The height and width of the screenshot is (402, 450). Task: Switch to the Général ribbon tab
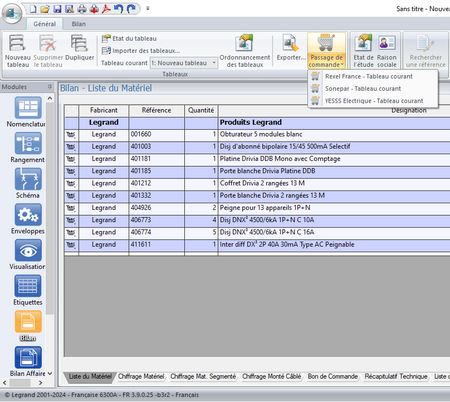[45, 24]
